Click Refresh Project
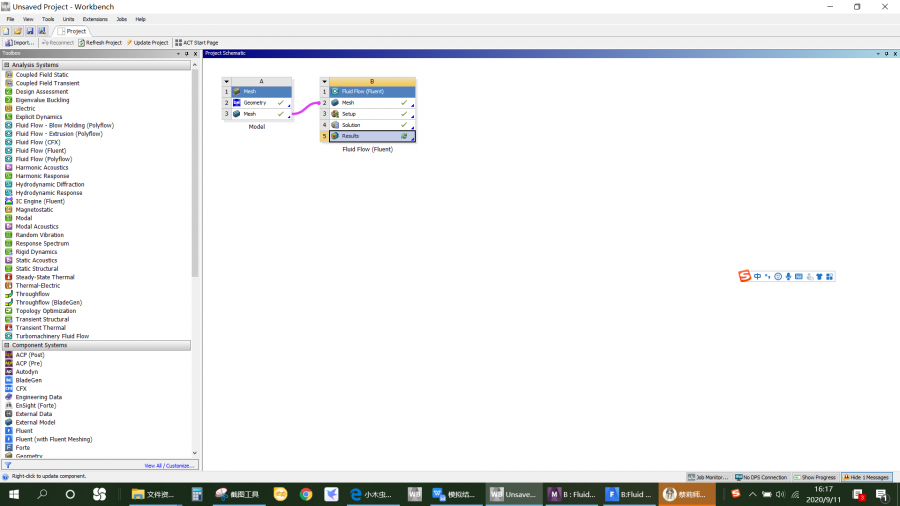Viewport: 900px width, 506px height. [100, 42]
